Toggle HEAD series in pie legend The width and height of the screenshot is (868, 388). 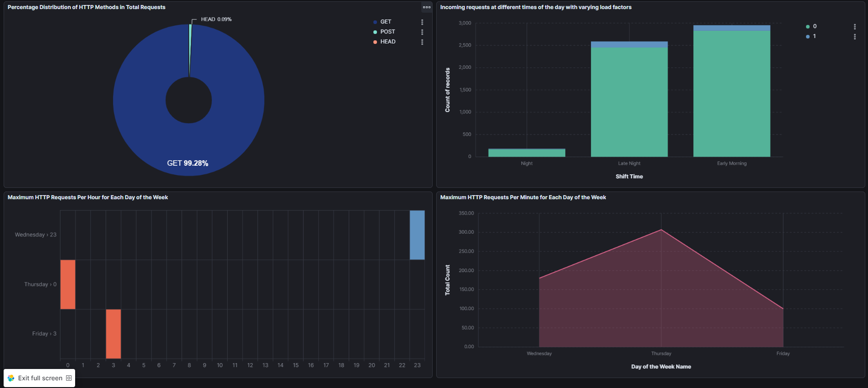tap(388, 42)
